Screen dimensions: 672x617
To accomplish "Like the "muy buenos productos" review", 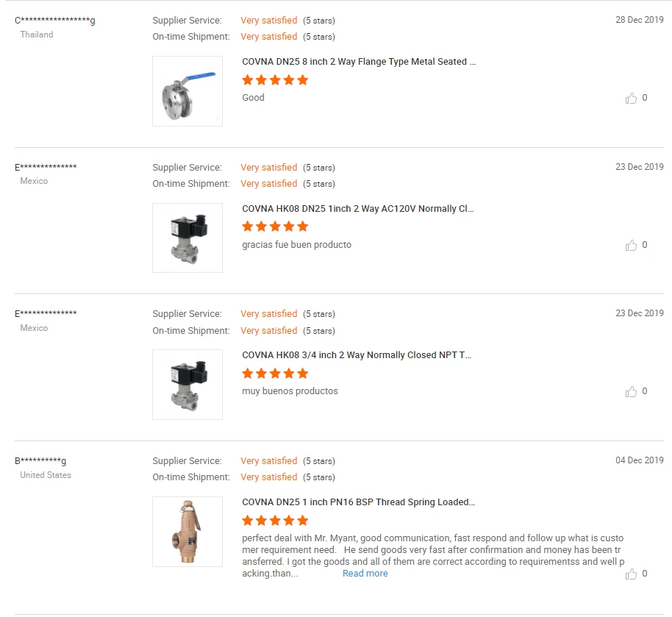I will point(631,391).
